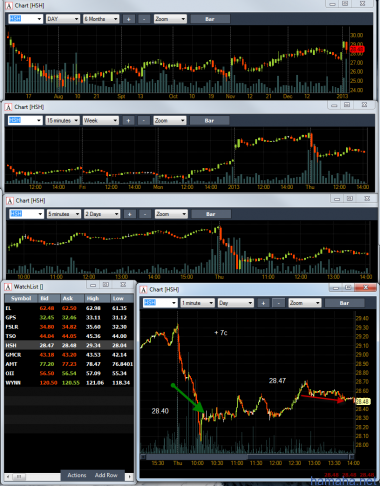The height and width of the screenshot is (486, 380).
Task: Expand the 15 minutes interval dropdown
Action: pyautogui.click(x=62, y=121)
